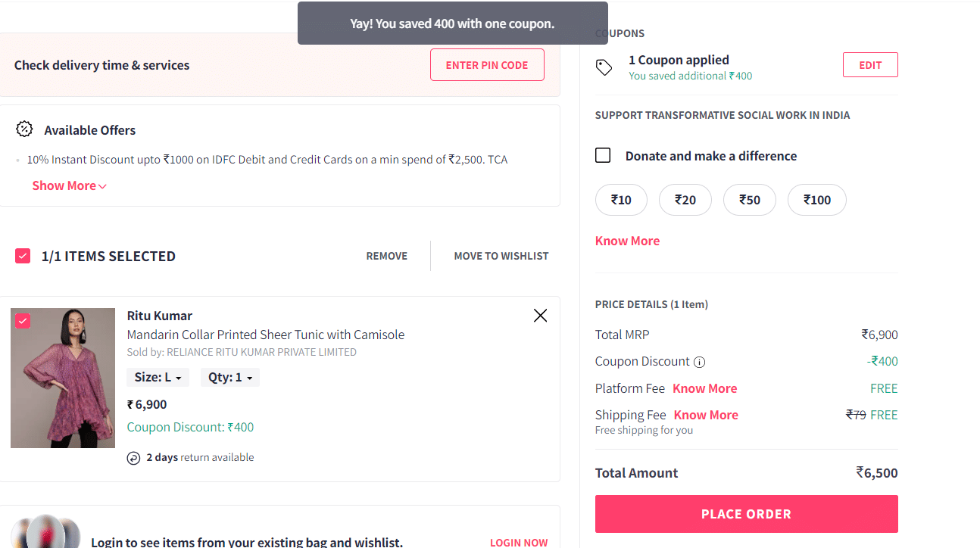
Task: Remove the tunic using the X icon
Action: pos(540,315)
